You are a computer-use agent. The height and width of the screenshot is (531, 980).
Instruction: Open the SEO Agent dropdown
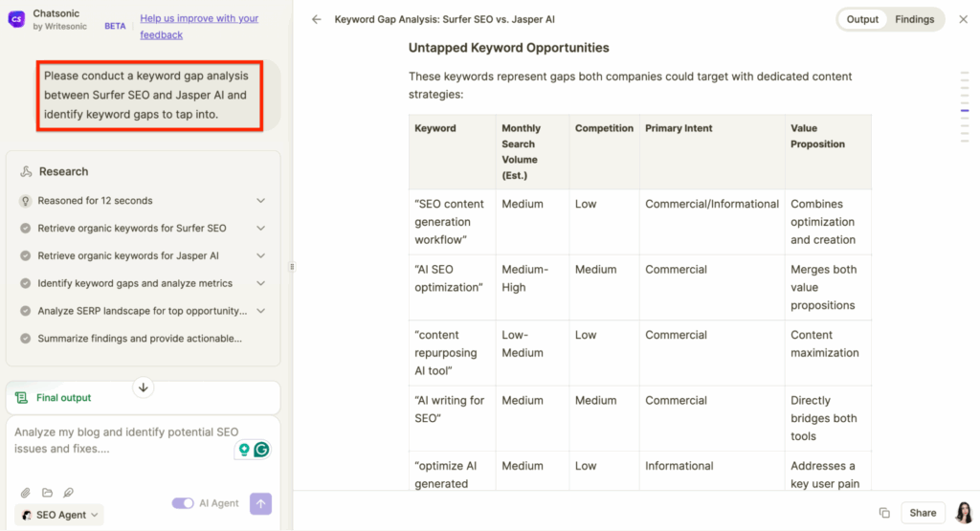[59, 515]
